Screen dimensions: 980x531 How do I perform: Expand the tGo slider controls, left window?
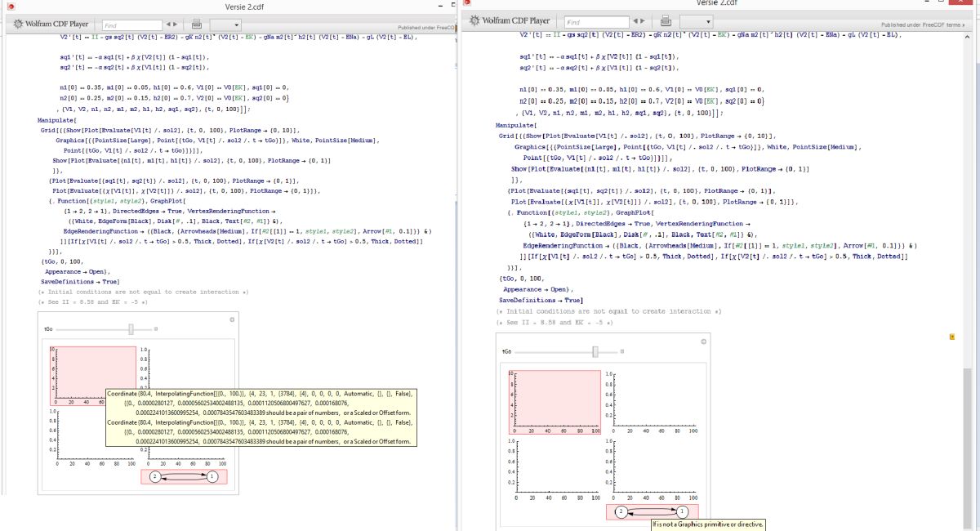(x=158, y=328)
